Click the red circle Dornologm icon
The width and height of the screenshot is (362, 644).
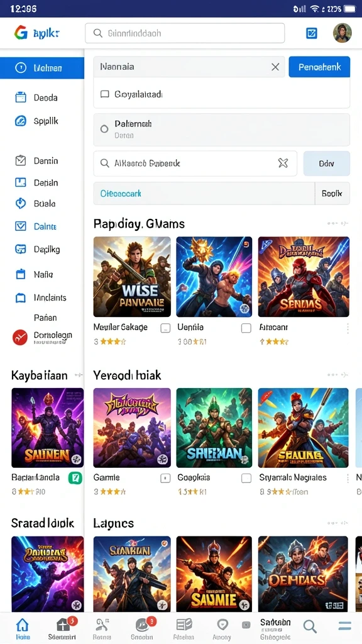[19, 337]
